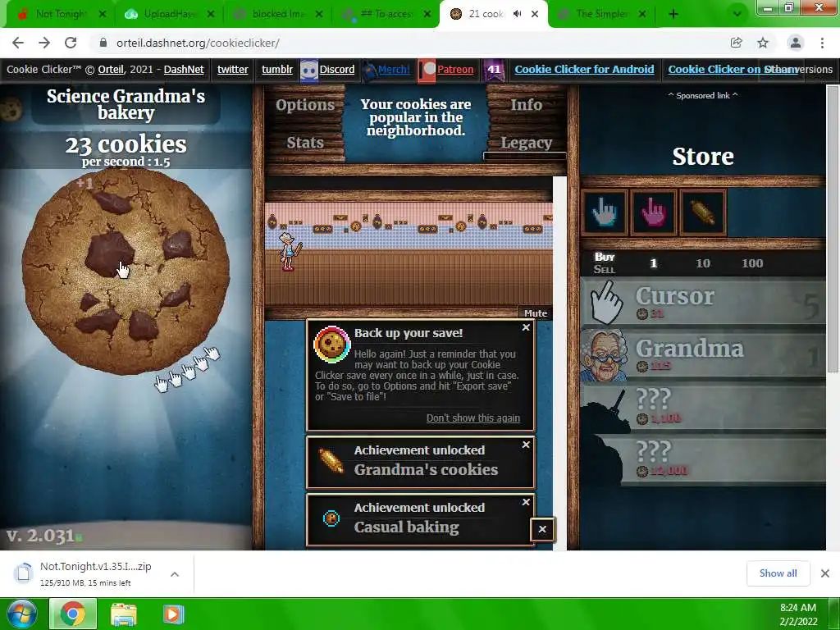The height and width of the screenshot is (630, 840).
Task: Open the Legacy menu
Action: (x=526, y=143)
